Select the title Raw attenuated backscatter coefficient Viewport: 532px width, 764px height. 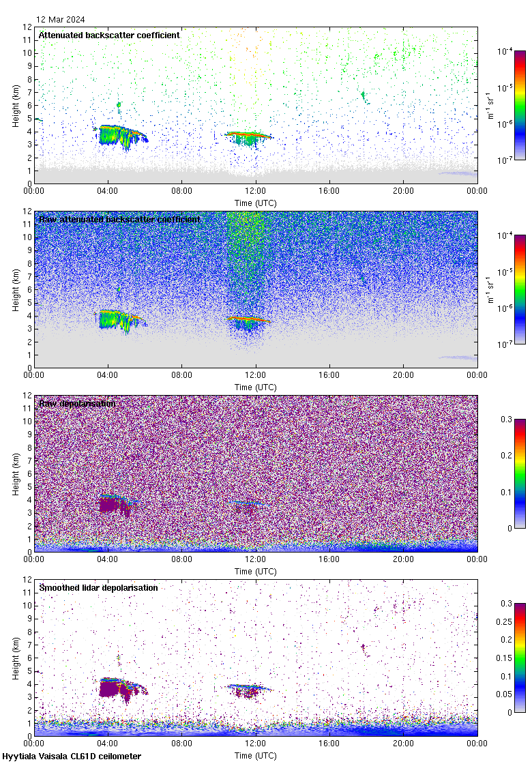[119, 219]
